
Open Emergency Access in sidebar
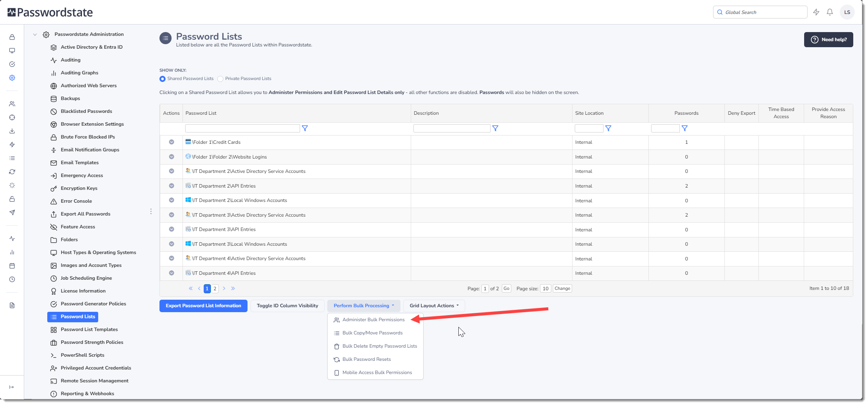pyautogui.click(x=82, y=176)
